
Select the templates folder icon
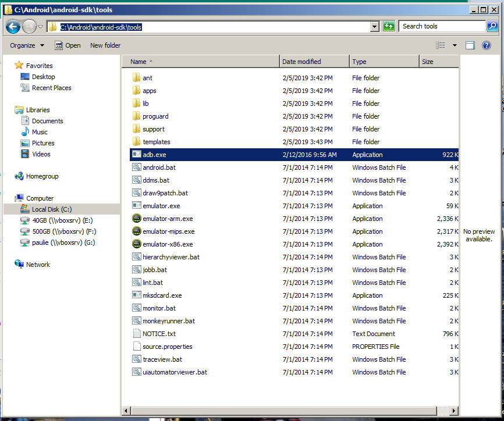pyautogui.click(x=136, y=142)
